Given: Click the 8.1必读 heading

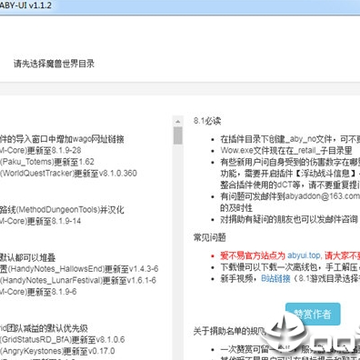Looking at the screenshot, I should [x=207, y=121].
